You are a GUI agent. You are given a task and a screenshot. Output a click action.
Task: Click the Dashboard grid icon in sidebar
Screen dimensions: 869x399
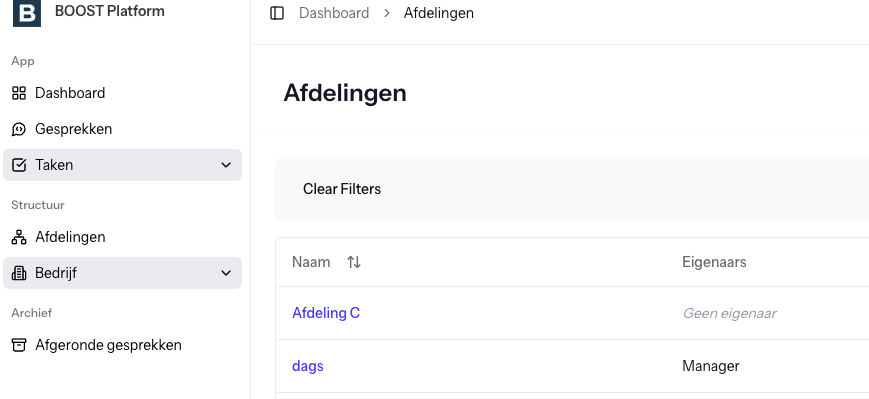[x=19, y=93]
